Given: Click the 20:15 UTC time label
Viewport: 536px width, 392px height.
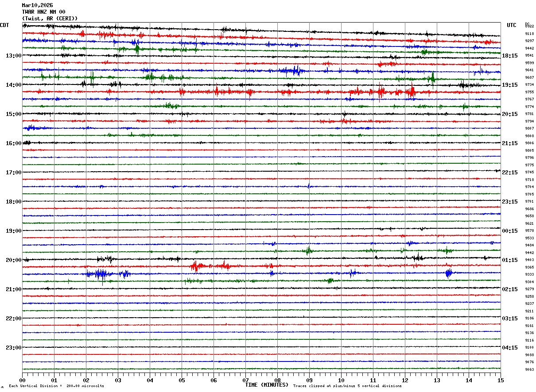Looking at the screenshot, I should tap(510, 114).
